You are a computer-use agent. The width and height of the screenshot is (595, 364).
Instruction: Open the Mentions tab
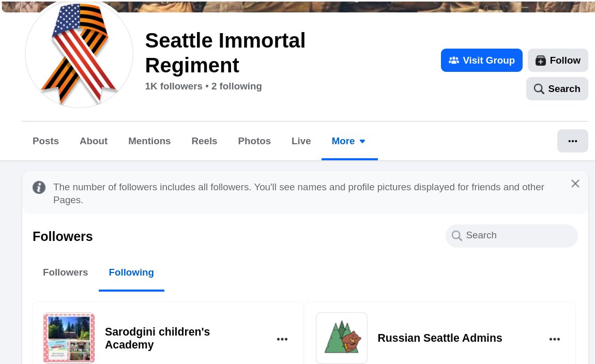click(x=149, y=141)
